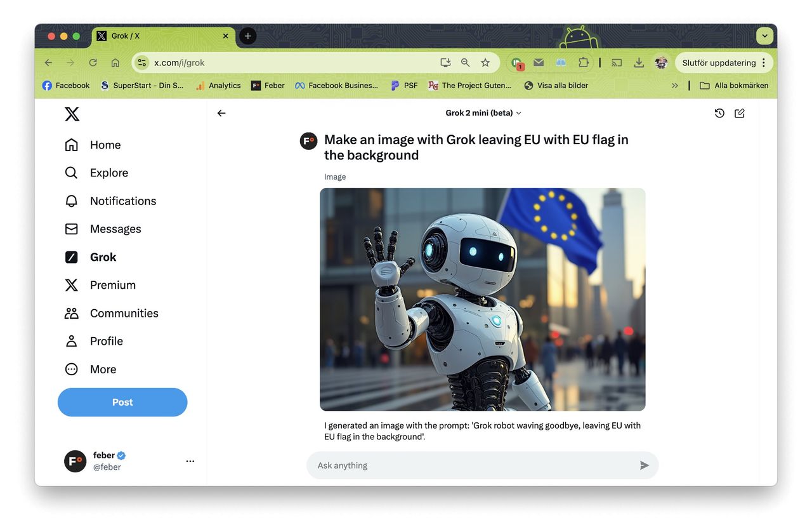Reload the page
This screenshot has width=812, height=532.
(93, 63)
